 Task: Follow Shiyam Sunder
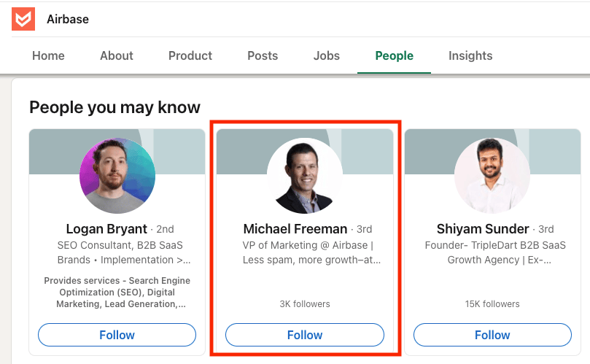492,335
